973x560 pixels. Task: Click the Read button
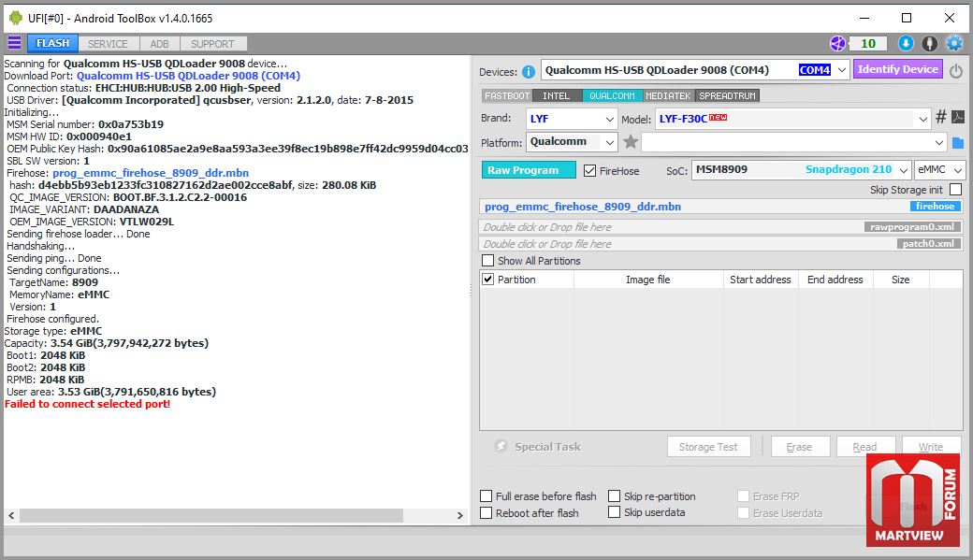865,447
